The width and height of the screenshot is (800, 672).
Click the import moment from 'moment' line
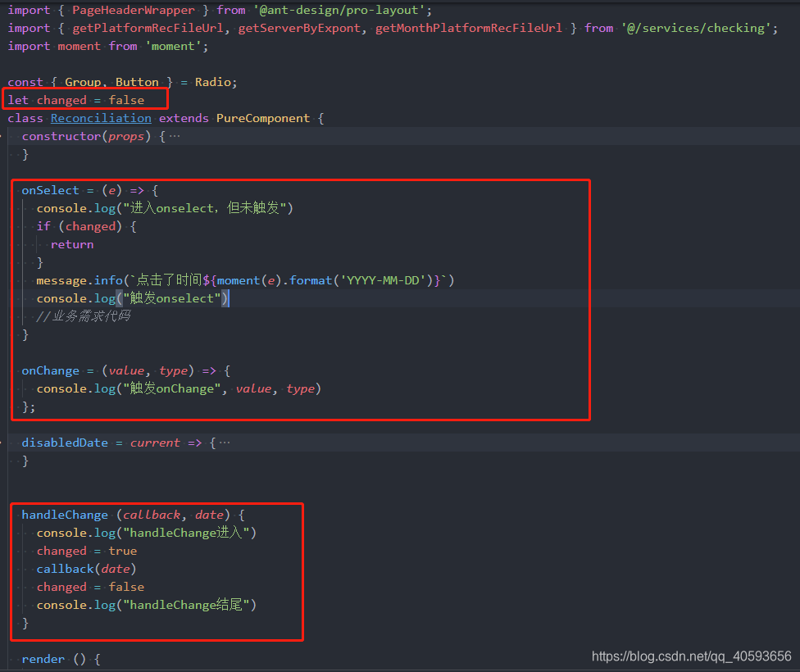coord(108,47)
